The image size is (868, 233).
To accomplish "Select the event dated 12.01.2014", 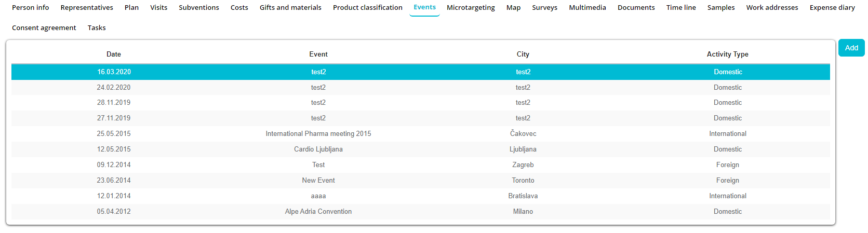I will [114, 196].
